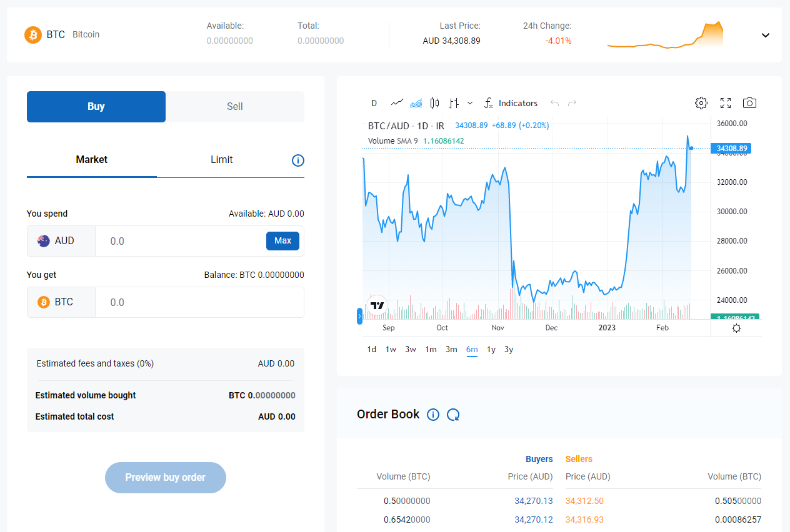
Task: Toggle chart fullscreen mode
Action: (x=726, y=103)
